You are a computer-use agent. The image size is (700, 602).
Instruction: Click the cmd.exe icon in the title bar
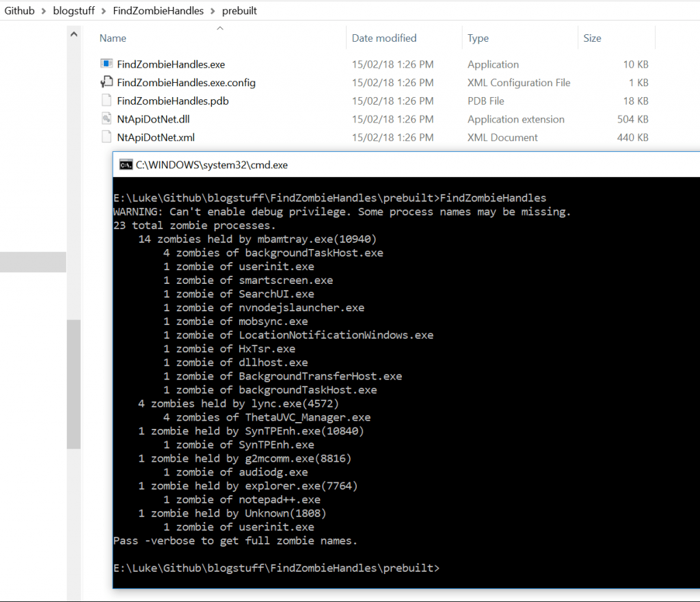(125, 164)
